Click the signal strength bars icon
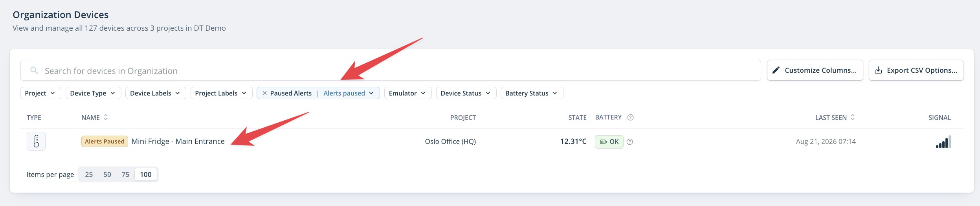The width and height of the screenshot is (980, 206). [943, 142]
